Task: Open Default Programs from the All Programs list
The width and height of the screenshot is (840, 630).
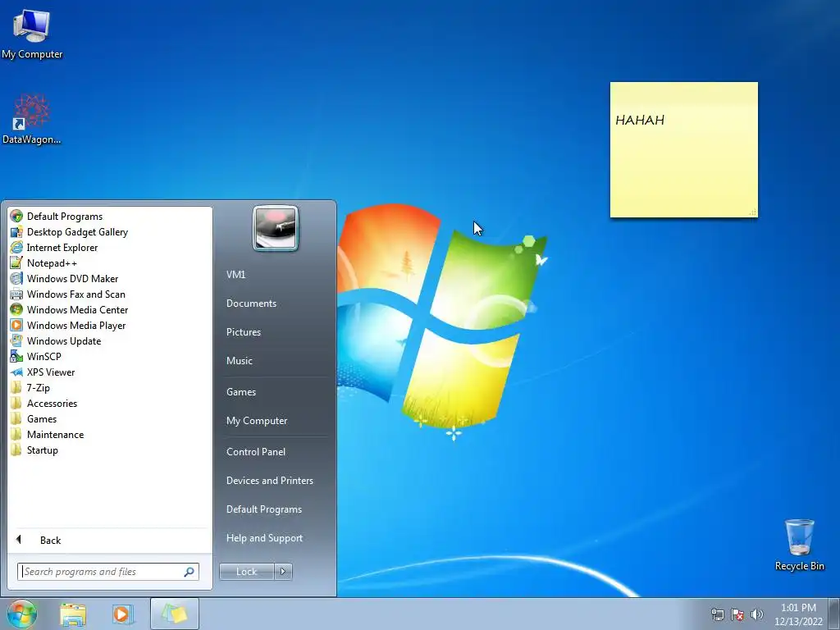Action: coord(64,217)
